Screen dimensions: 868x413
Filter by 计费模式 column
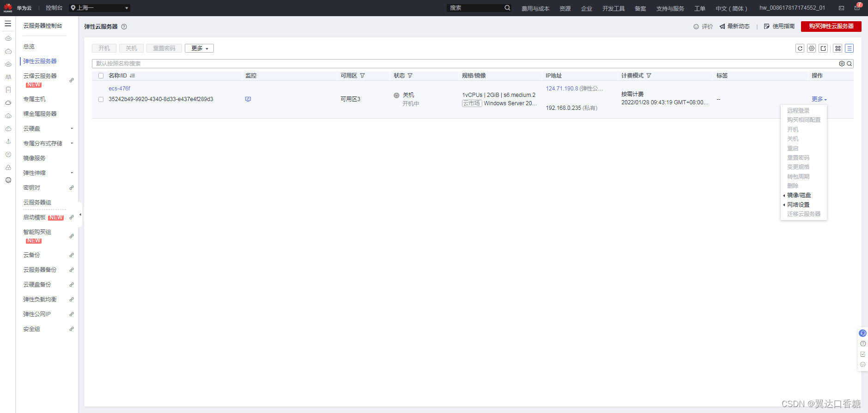649,76
